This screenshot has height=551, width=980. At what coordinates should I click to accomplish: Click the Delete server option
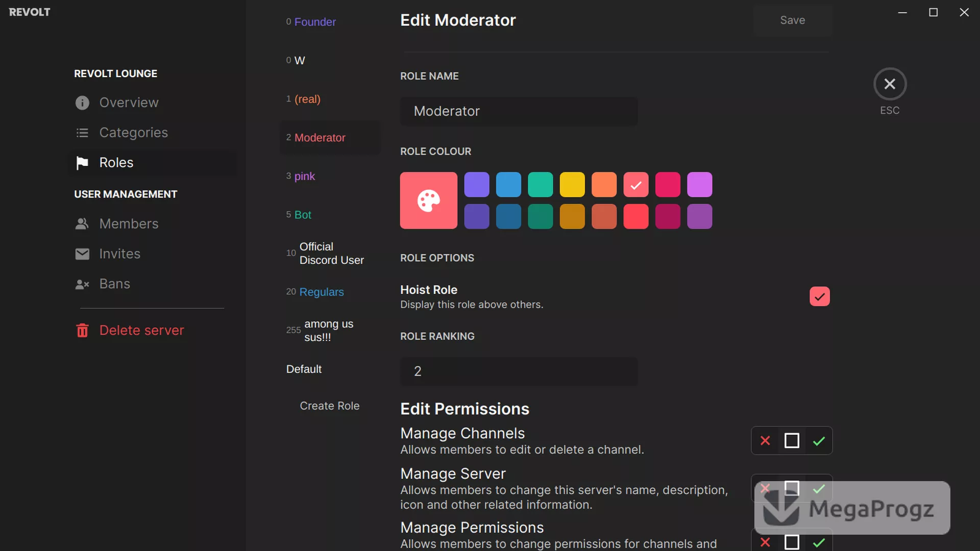(x=152, y=331)
